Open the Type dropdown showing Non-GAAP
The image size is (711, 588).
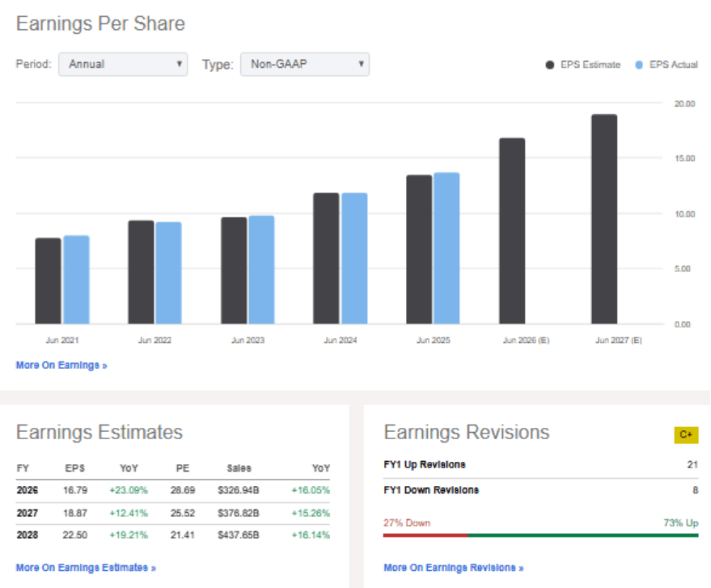click(x=304, y=65)
